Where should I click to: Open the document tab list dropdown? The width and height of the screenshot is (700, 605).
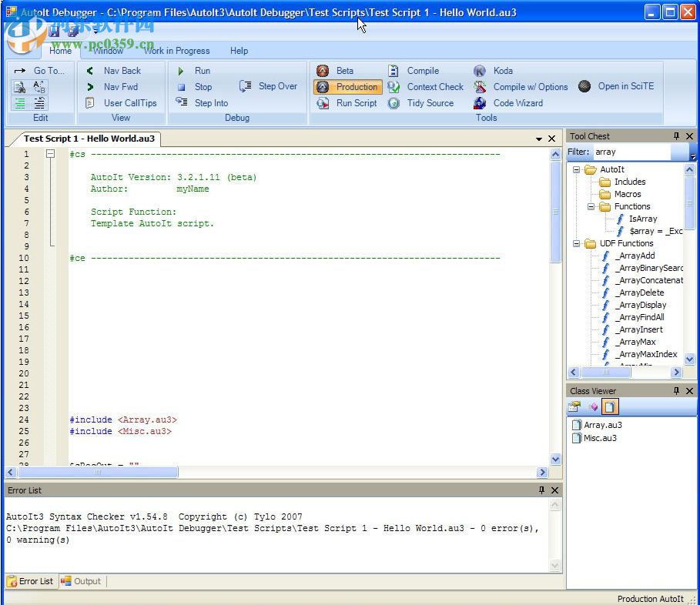coord(539,139)
